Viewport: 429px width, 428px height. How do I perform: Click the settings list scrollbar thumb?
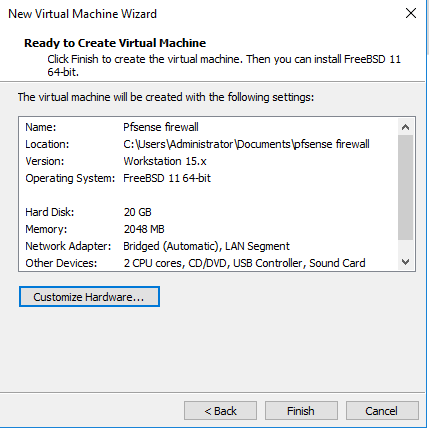click(405, 187)
